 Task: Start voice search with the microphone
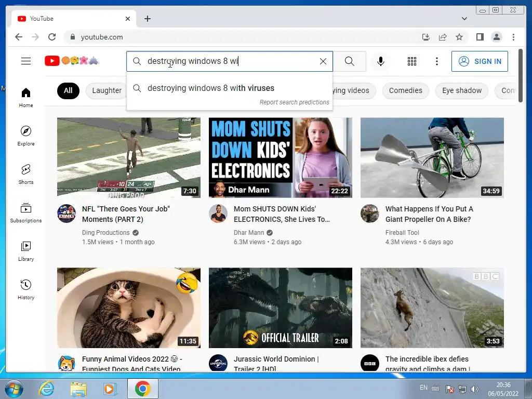pos(381,61)
